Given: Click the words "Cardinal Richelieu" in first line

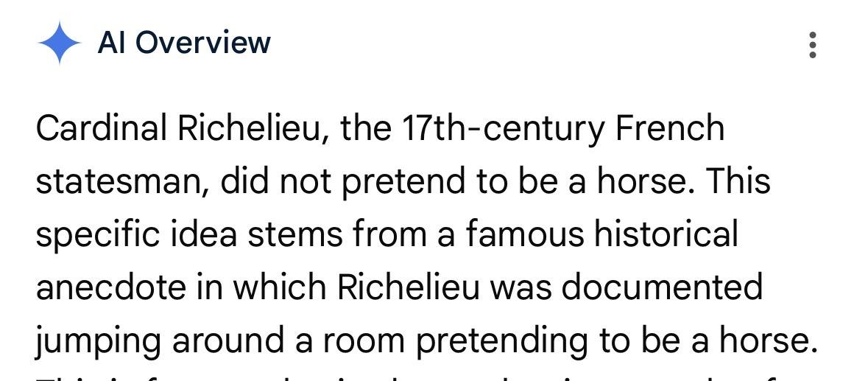Looking at the screenshot, I should 180,128.
